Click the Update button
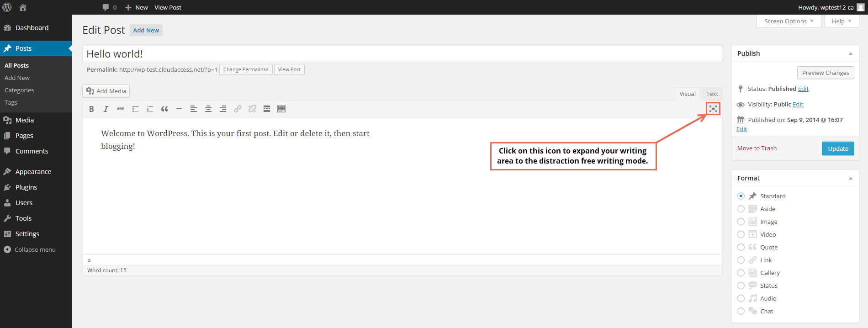The height and width of the screenshot is (328, 868). pyautogui.click(x=837, y=148)
